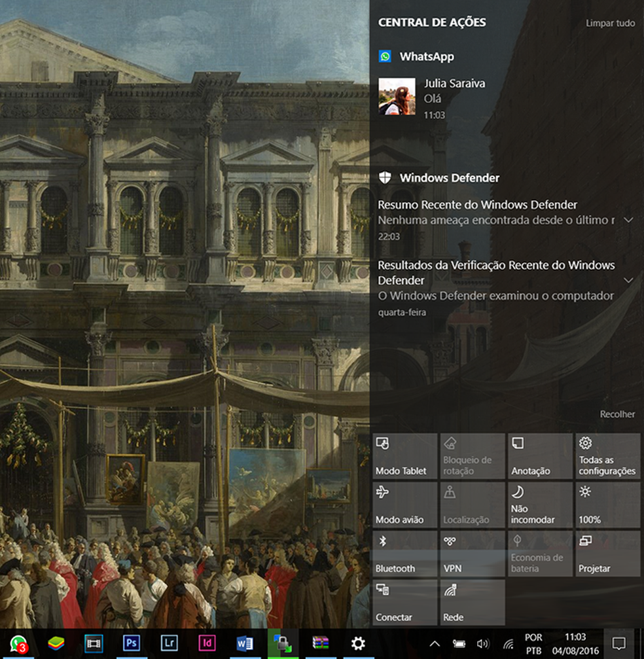The image size is (644, 659).
Task: Open Photoshop from the taskbar
Action: click(x=132, y=643)
